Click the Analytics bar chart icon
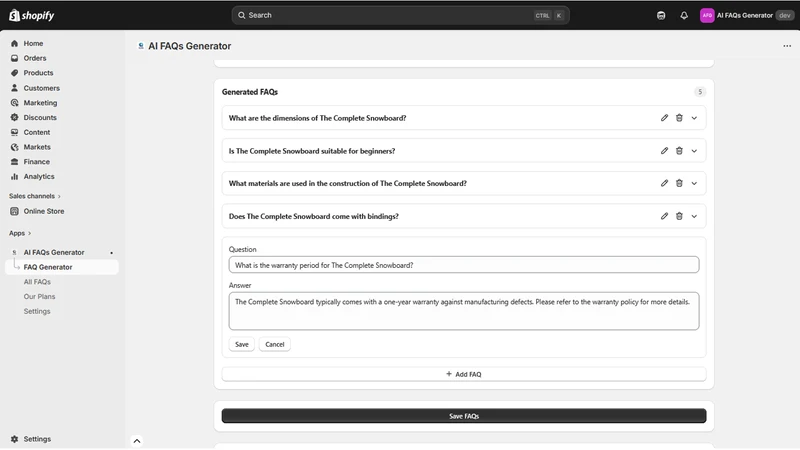This screenshot has height=450, width=800. pos(14,177)
